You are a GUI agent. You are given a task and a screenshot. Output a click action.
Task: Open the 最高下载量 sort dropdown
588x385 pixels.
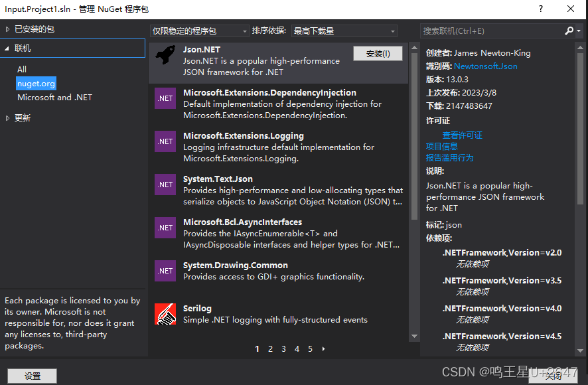pos(343,30)
